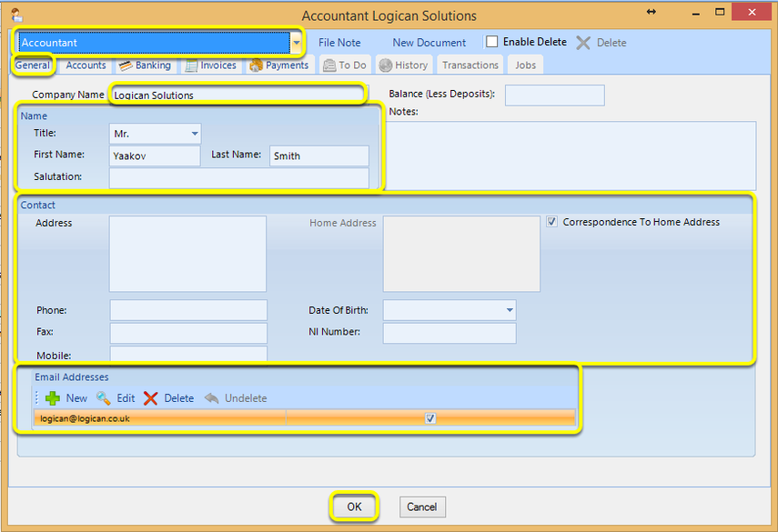Click the Phone input field

(188, 310)
